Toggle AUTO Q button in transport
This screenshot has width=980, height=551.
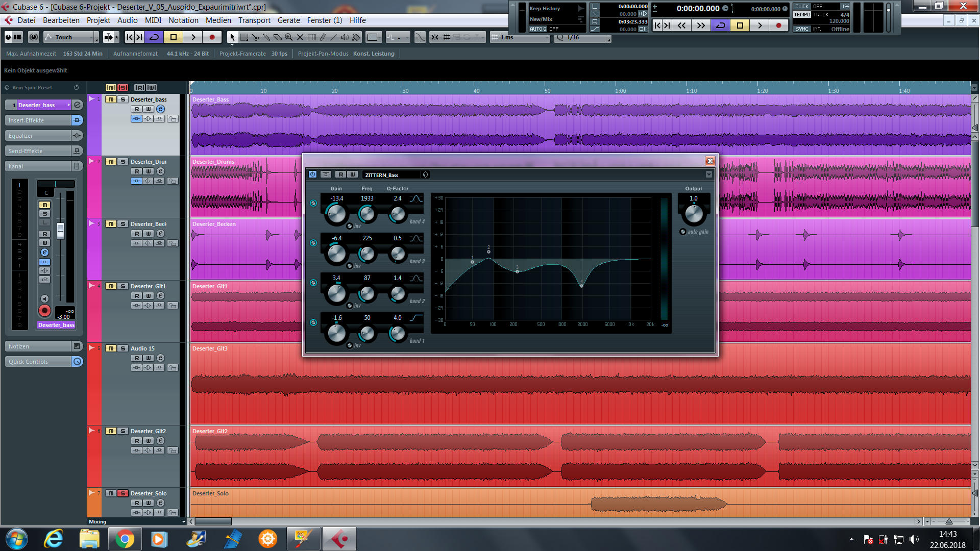[538, 29]
